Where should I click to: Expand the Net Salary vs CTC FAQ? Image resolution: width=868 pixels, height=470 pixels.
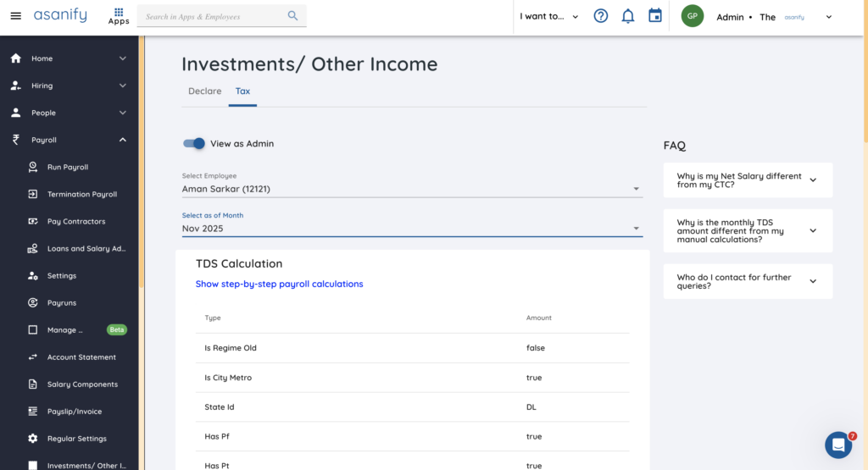pos(748,180)
